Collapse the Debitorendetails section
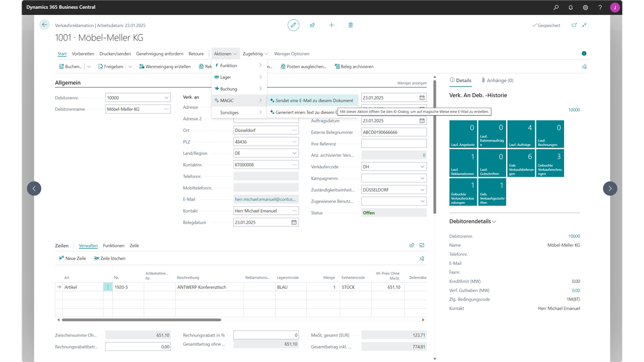 [x=494, y=221]
